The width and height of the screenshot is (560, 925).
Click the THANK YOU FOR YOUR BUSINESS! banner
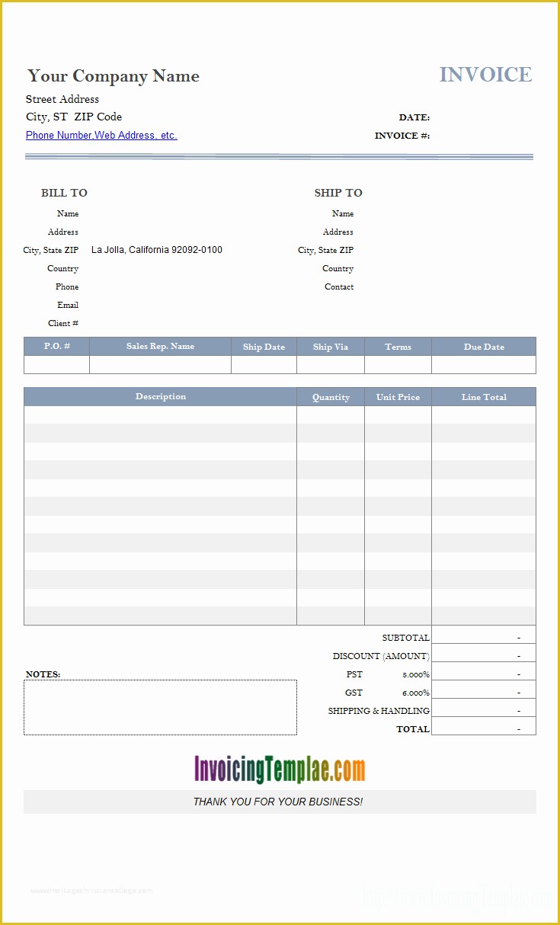coord(280,802)
